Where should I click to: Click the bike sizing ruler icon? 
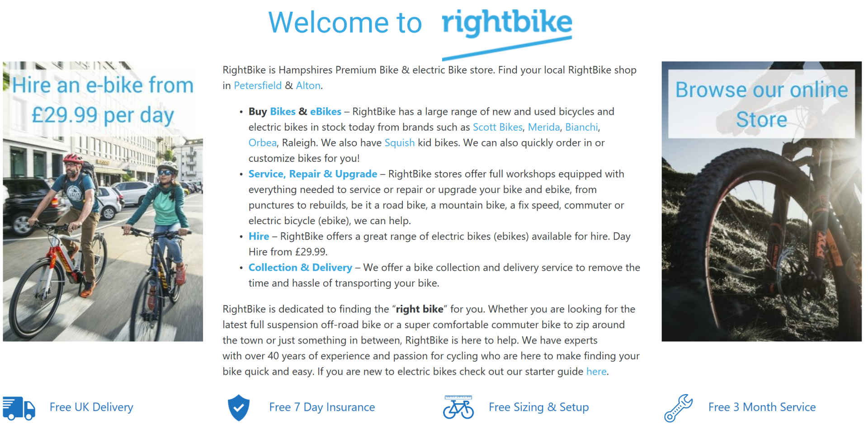coord(458,407)
